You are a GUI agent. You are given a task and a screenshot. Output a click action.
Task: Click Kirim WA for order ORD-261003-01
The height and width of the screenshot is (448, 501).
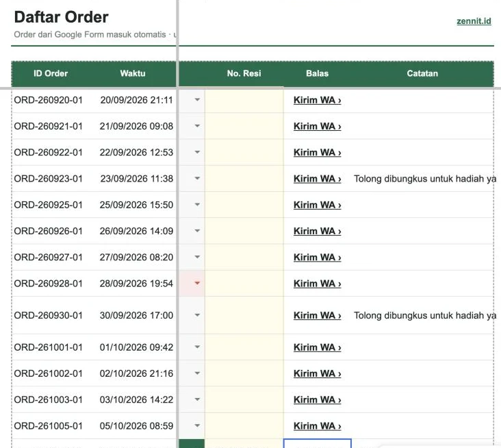[318, 400]
